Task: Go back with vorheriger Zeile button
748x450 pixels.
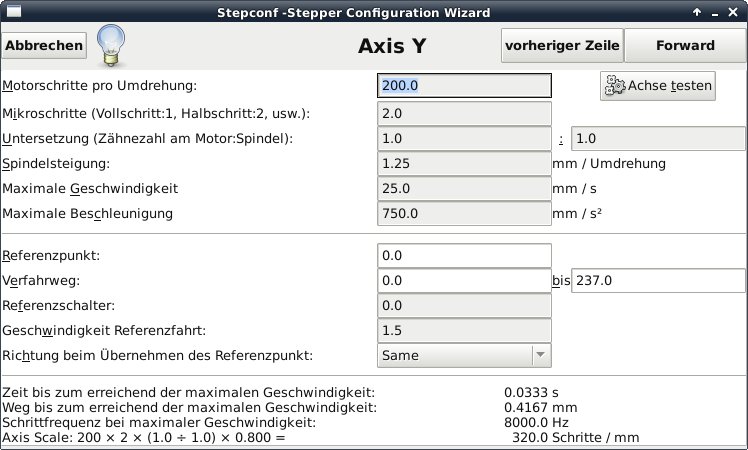Action: pyautogui.click(x=562, y=45)
